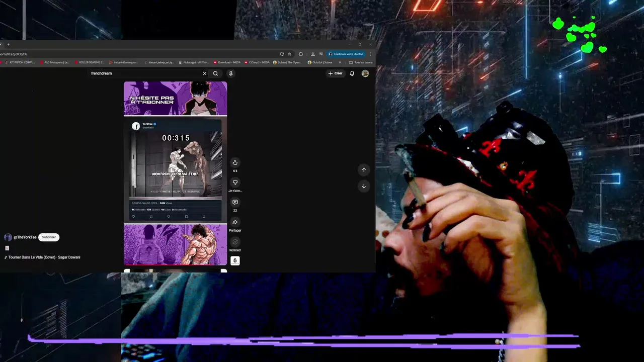Image resolution: width=644 pixels, height=362 pixels.
Task: Open the browser downloads icon
Action: (313, 54)
